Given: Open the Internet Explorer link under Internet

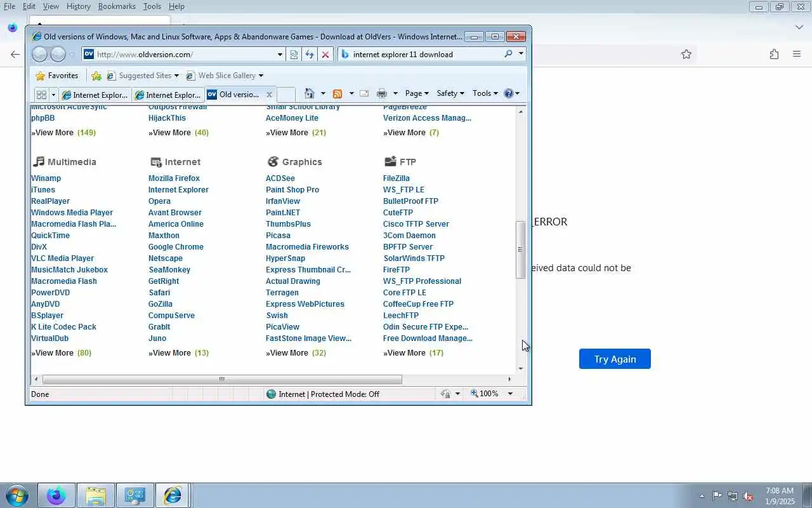Looking at the screenshot, I should click(178, 190).
